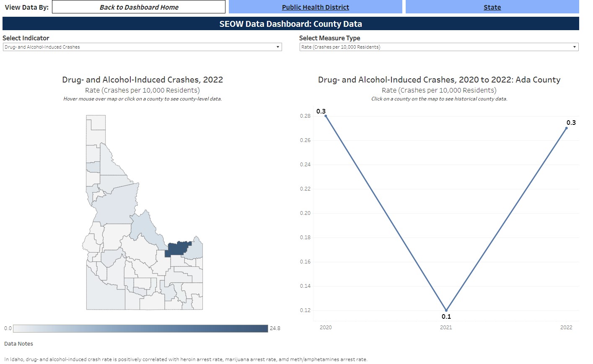Click the 2021 axis label on the chart
This screenshot has width=593, height=364.
click(446, 327)
